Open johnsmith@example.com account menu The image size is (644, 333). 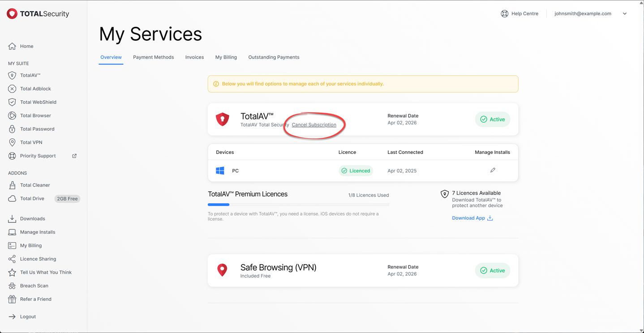583,13
